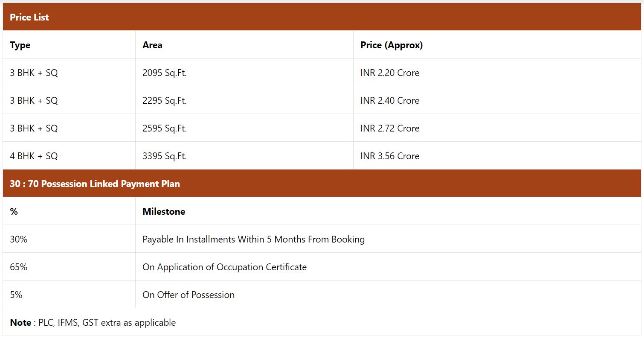Click the INR 2.40 Crore price cell
The image size is (644, 339).
pos(389,100)
